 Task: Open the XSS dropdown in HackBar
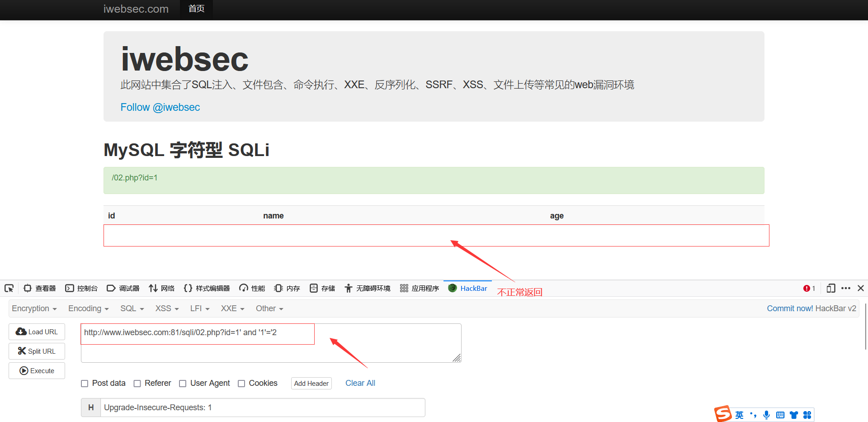166,308
